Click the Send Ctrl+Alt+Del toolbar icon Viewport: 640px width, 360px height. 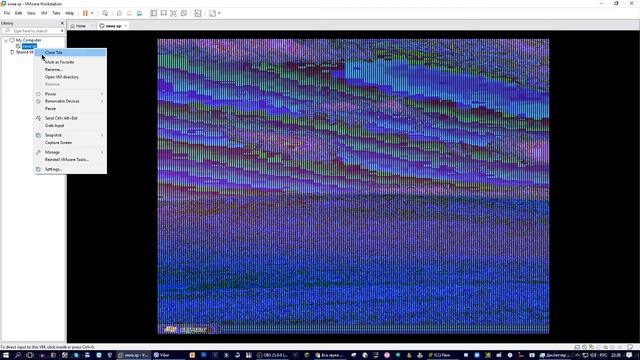[x=105, y=13]
